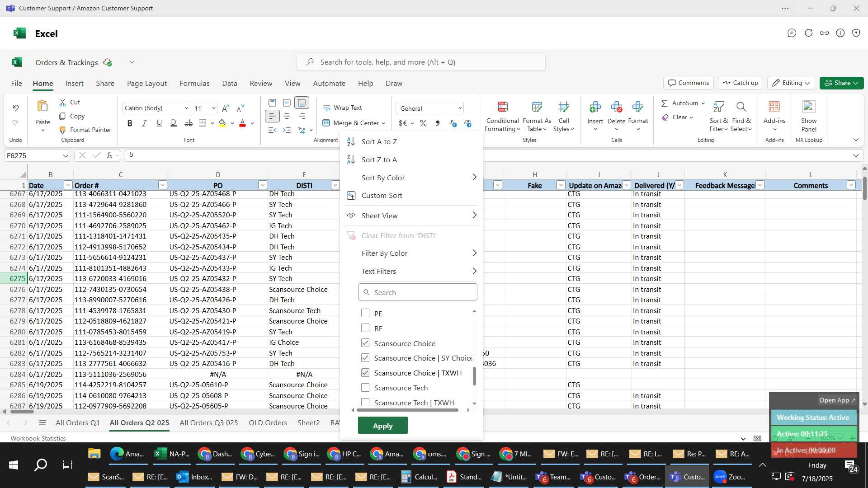The image size is (868, 488).
Task: Open the Comments column filter dropdown
Action: [x=851, y=185]
